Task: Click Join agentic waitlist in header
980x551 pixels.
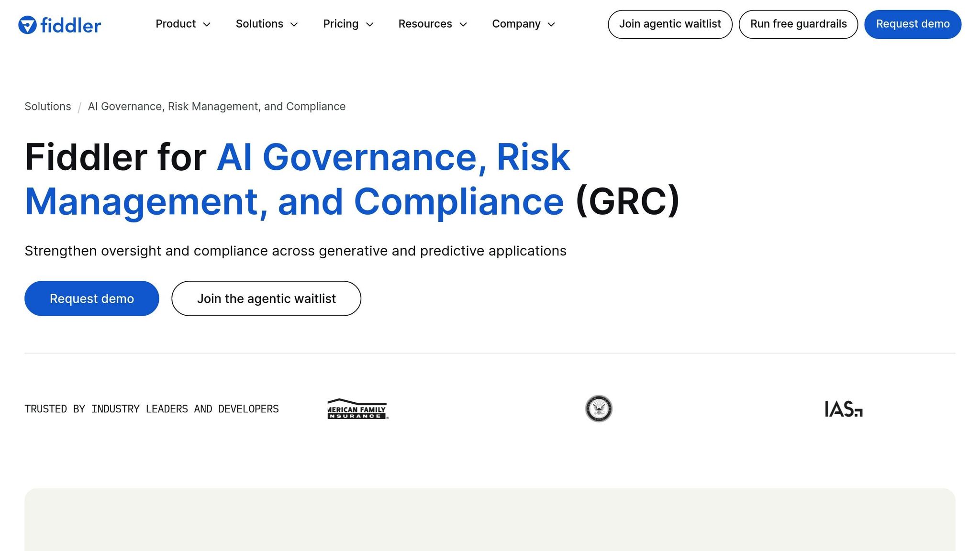Action: (x=669, y=24)
